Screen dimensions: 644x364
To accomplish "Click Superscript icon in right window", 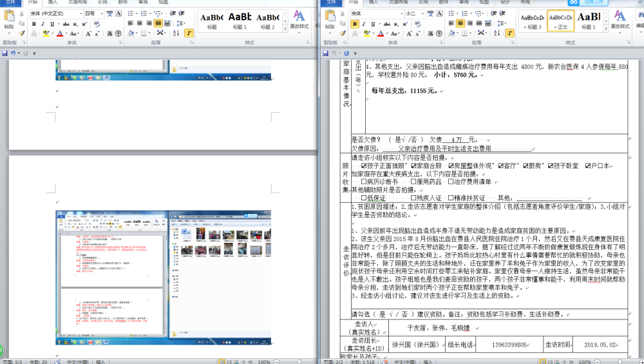I will (405, 24).
